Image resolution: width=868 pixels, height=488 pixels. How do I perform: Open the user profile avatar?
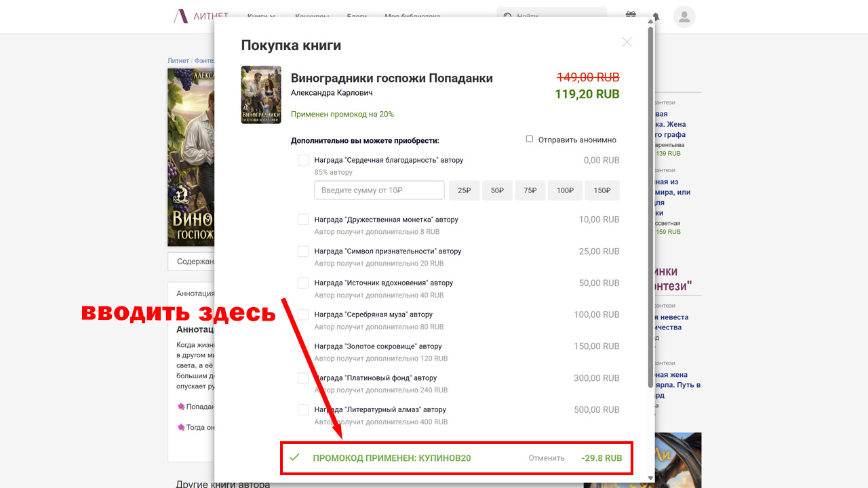coord(684,17)
